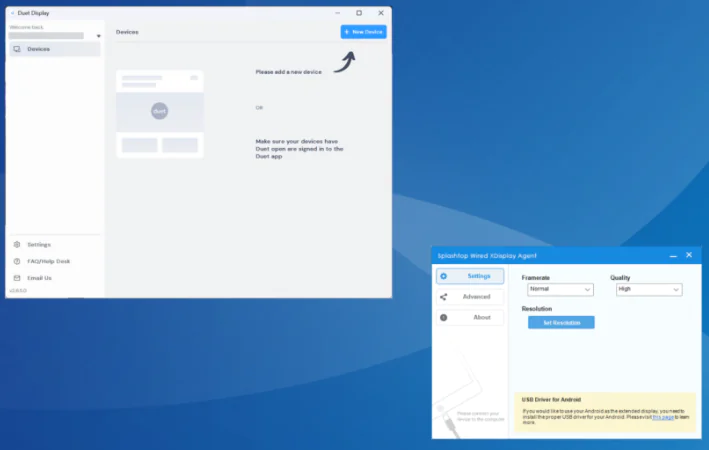Open Email Us in the Duet sidebar

point(39,278)
